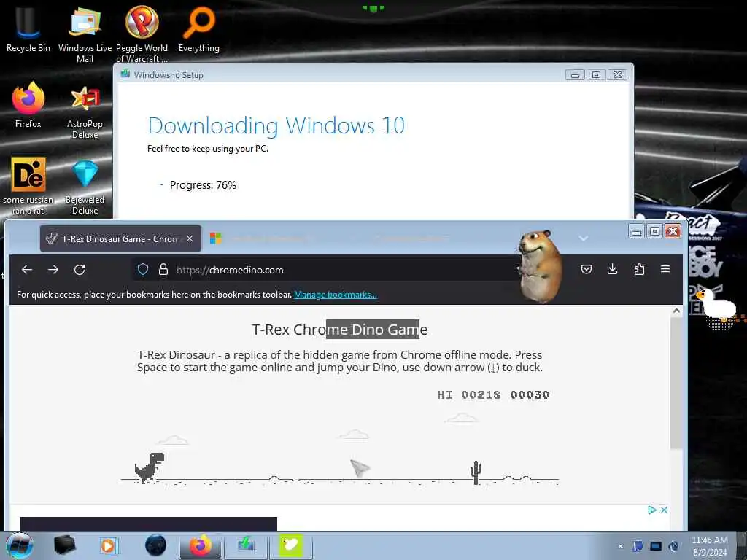Open the Recycle Bin desktop icon
The height and width of the screenshot is (560, 747).
tap(28, 29)
